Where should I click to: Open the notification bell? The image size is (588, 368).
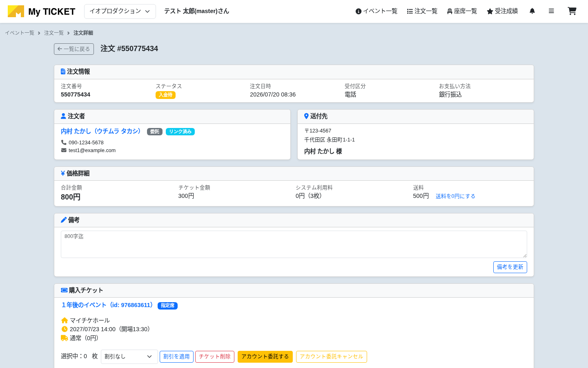[x=532, y=11]
